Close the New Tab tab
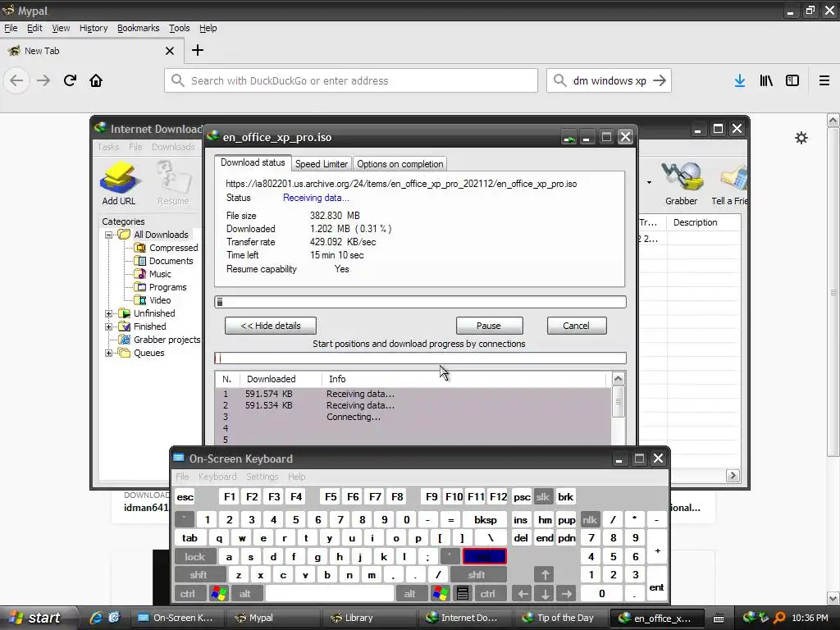 pos(170,51)
